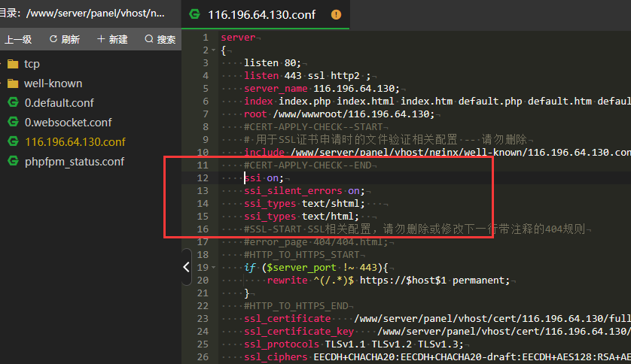This screenshot has width=631, height=364.
Task: Click the 0.websocket.conf file icon
Action: coord(12,123)
